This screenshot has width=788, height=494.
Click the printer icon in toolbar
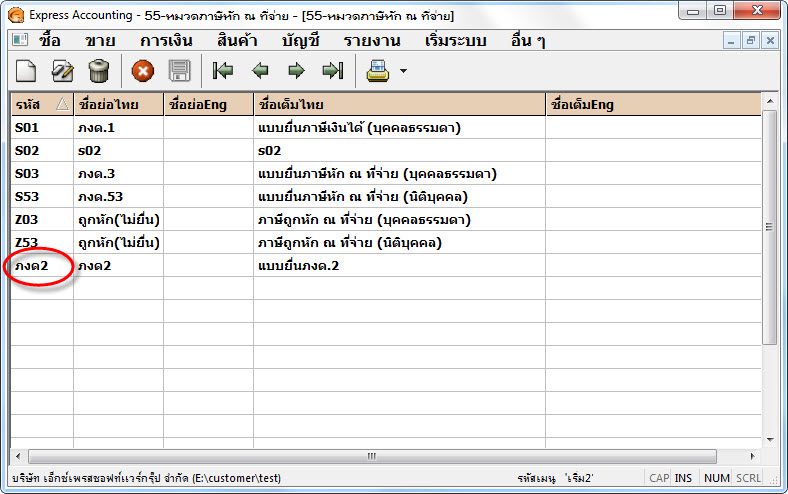coord(377,71)
